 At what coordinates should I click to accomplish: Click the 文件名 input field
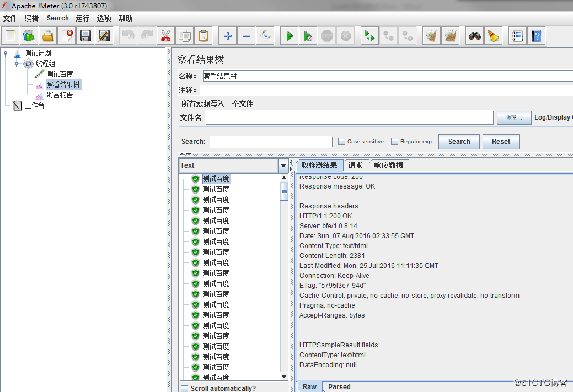click(349, 117)
